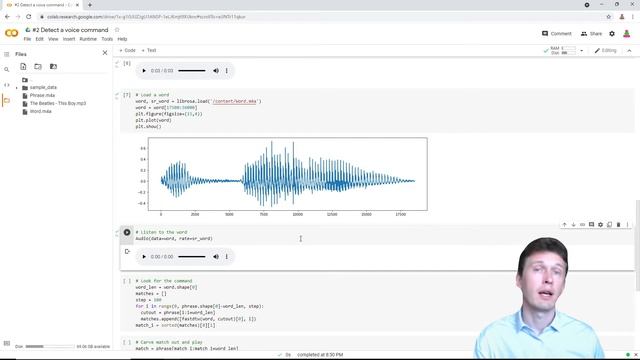The image size is (640, 360).
Task: Select the sample_data folder
Action: point(43,87)
